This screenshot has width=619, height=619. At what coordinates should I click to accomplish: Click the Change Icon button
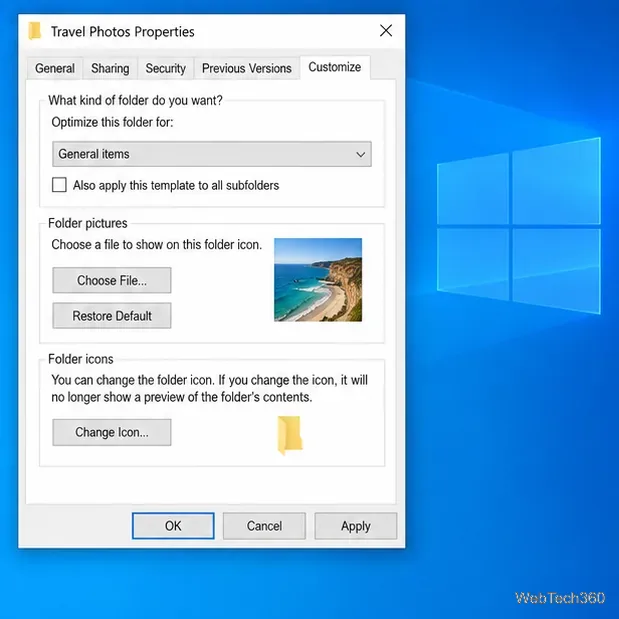coord(112,432)
